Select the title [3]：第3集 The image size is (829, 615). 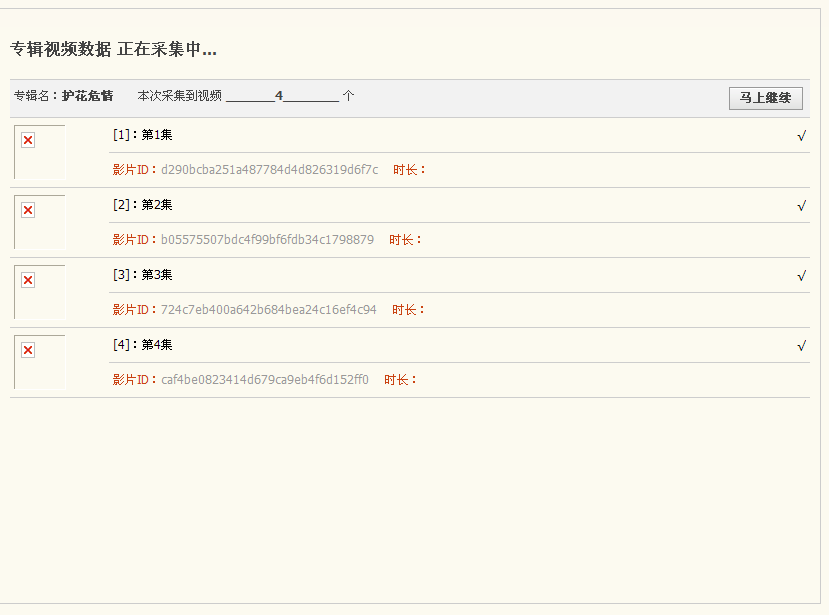(x=142, y=274)
